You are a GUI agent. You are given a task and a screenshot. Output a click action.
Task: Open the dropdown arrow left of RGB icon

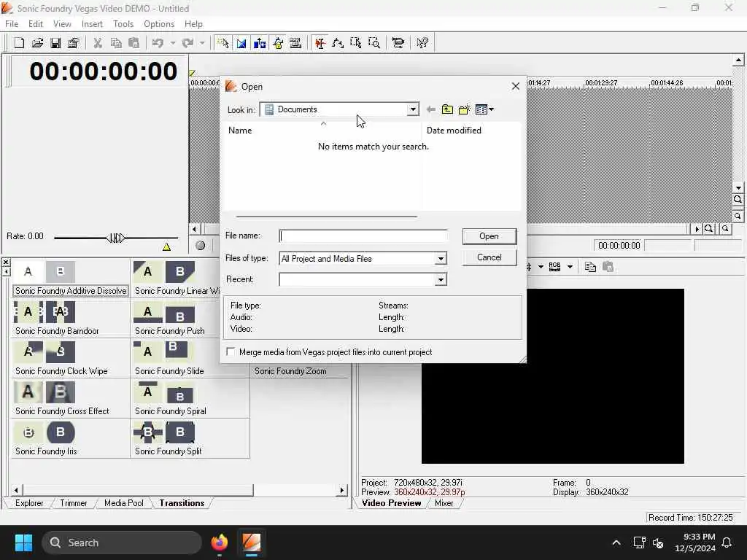[541, 267]
